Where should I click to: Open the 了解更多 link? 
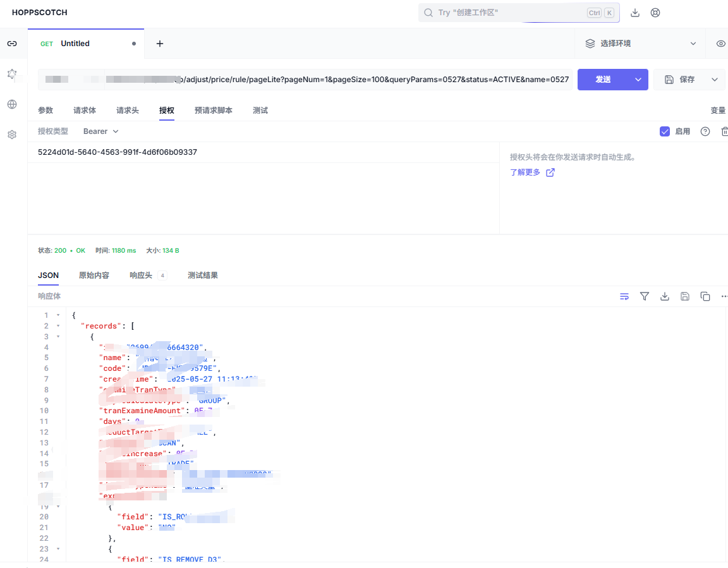(525, 172)
